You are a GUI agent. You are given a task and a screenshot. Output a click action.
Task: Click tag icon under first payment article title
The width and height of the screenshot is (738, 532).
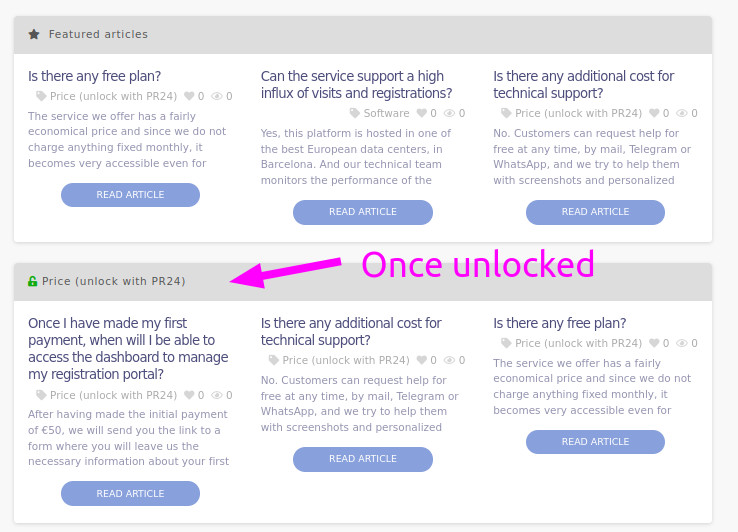pyautogui.click(x=41, y=395)
